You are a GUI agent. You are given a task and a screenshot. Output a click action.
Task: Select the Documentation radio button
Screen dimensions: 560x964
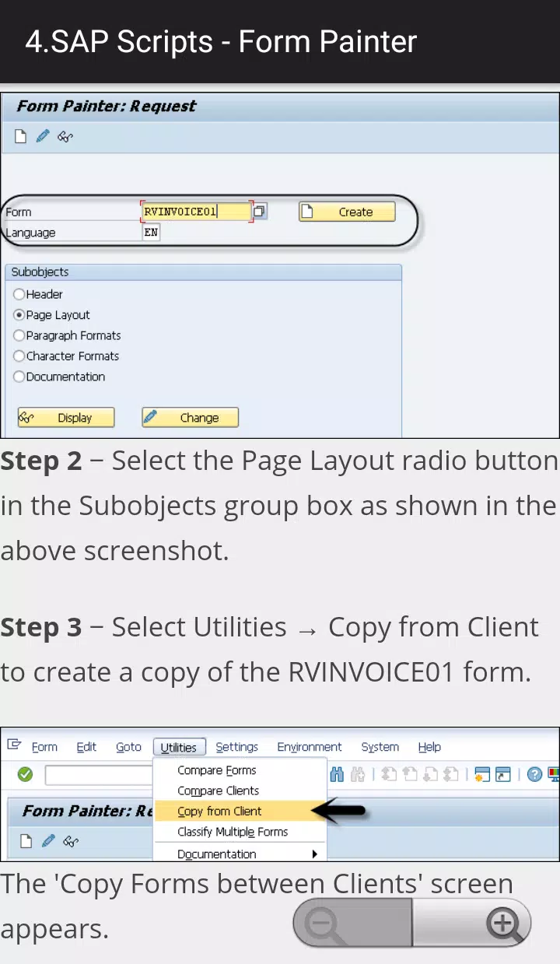coord(19,377)
